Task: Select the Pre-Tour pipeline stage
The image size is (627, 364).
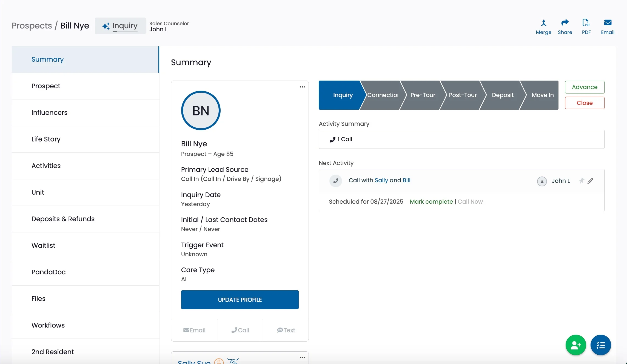Action: 423,95
